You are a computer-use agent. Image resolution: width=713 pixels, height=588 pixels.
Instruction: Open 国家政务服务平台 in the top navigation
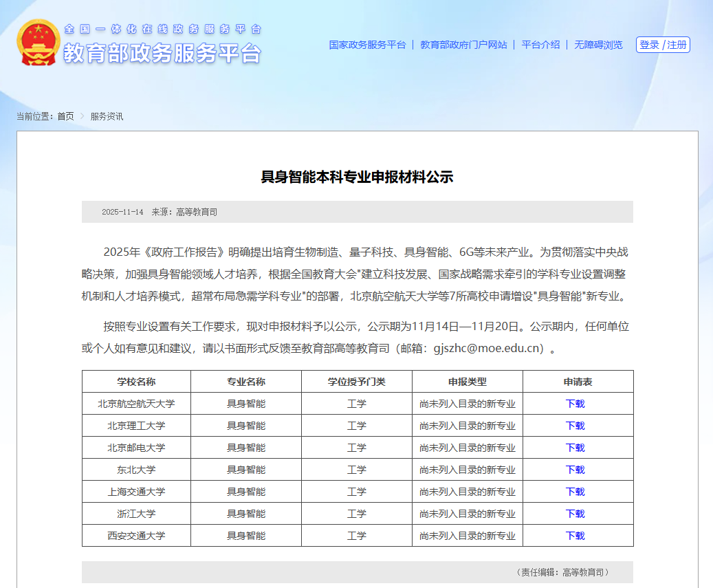coord(368,43)
